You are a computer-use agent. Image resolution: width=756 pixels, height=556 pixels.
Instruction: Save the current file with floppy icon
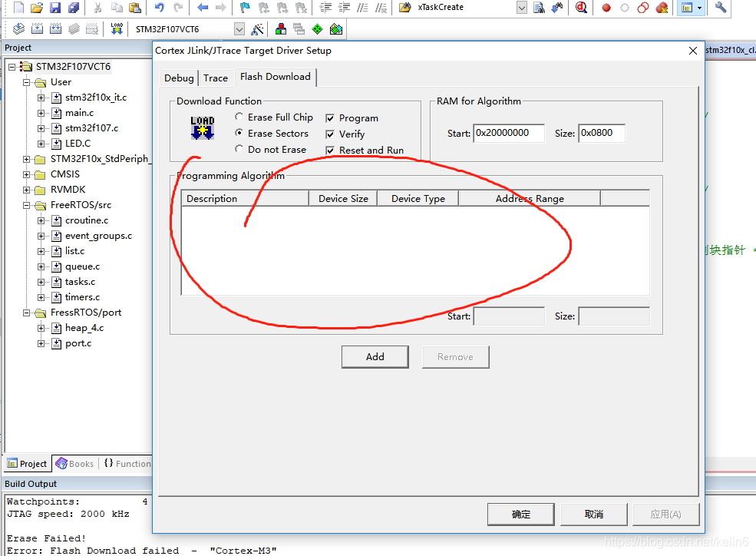(x=55, y=7)
